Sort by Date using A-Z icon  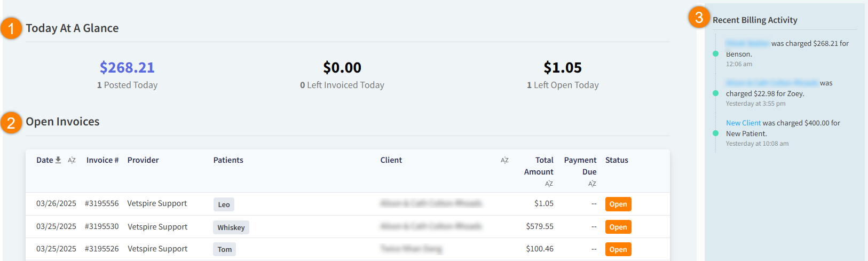[72, 160]
